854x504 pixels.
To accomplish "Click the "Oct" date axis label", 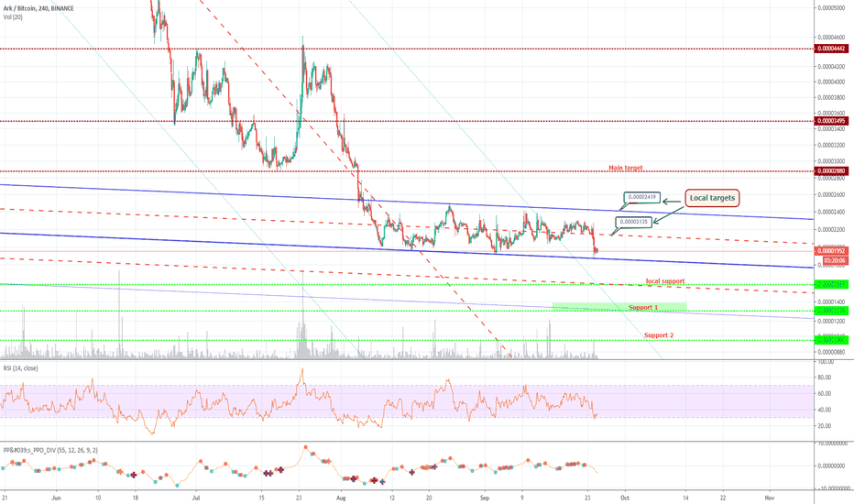I will [625, 498].
